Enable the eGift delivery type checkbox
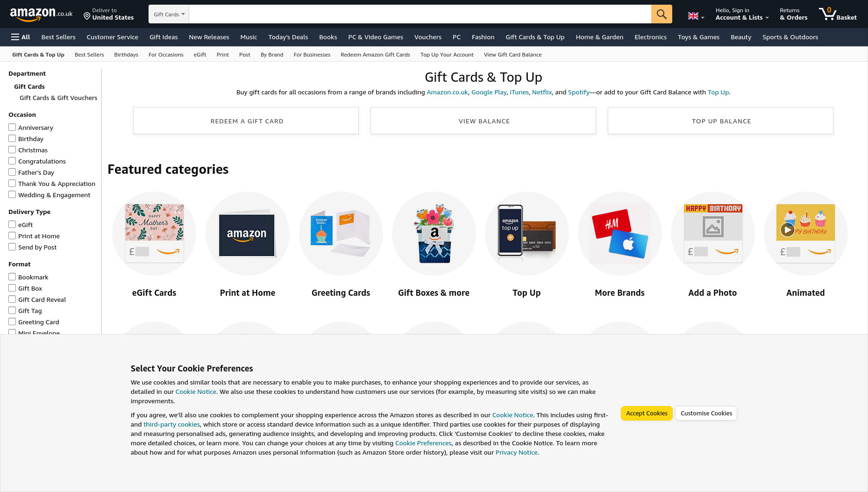The height and width of the screenshot is (492, 868). (12, 224)
